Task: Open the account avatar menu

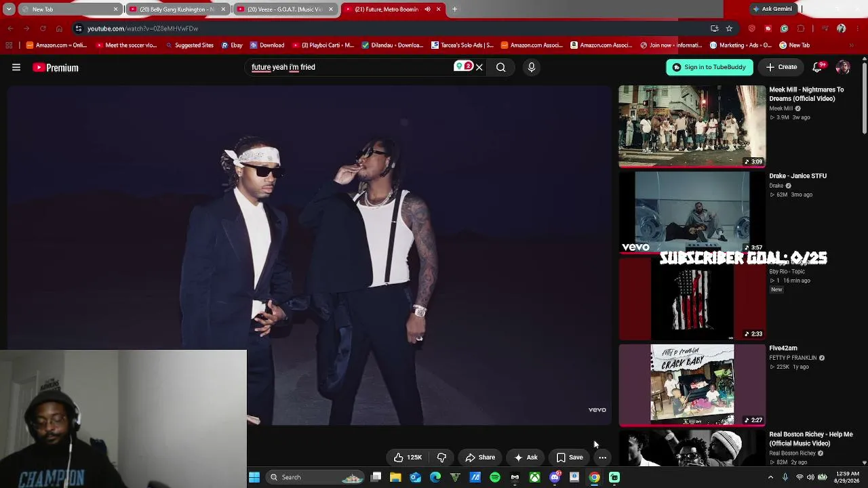Action: pyautogui.click(x=843, y=66)
